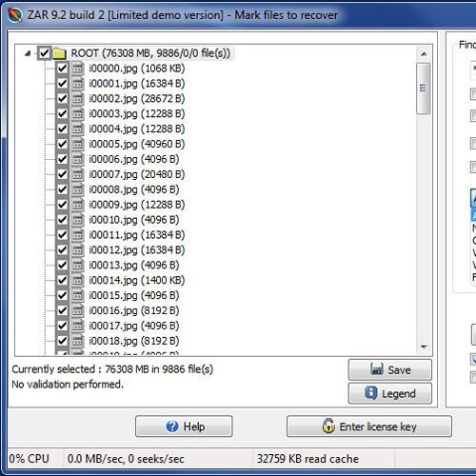
Task: Select i00006.jpg (4096 B) entry
Action: tap(134, 159)
